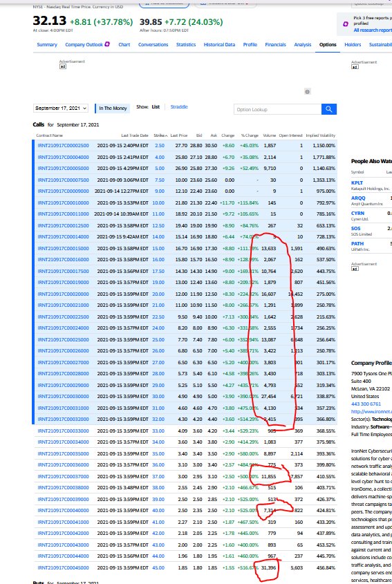
Task: Switch to Straddle view
Action: click(x=179, y=107)
